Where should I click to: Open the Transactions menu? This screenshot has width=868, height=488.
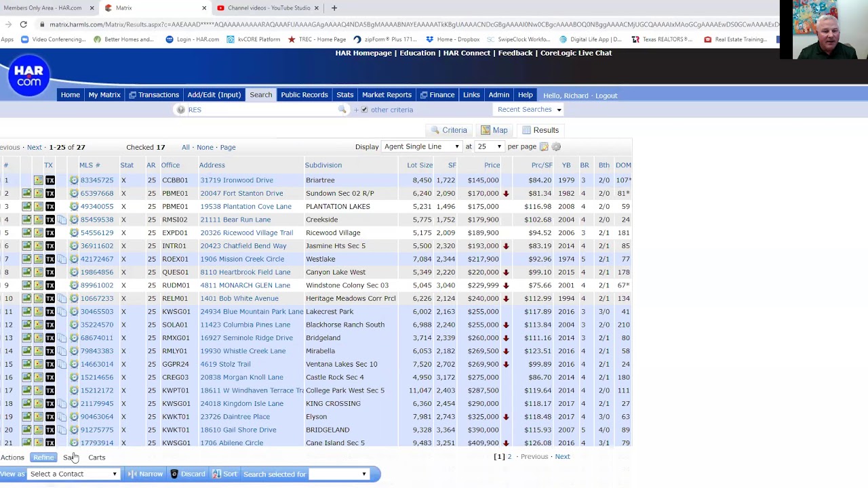point(154,95)
